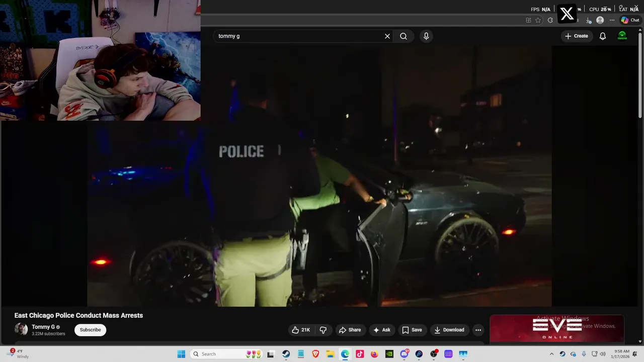
Task: Open Tommy G channel name link
Action: [x=43, y=327]
